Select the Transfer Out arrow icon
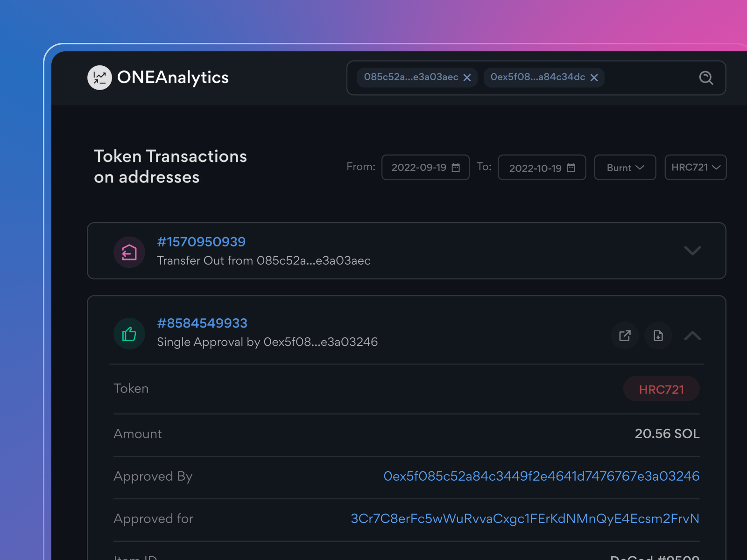 click(x=129, y=252)
